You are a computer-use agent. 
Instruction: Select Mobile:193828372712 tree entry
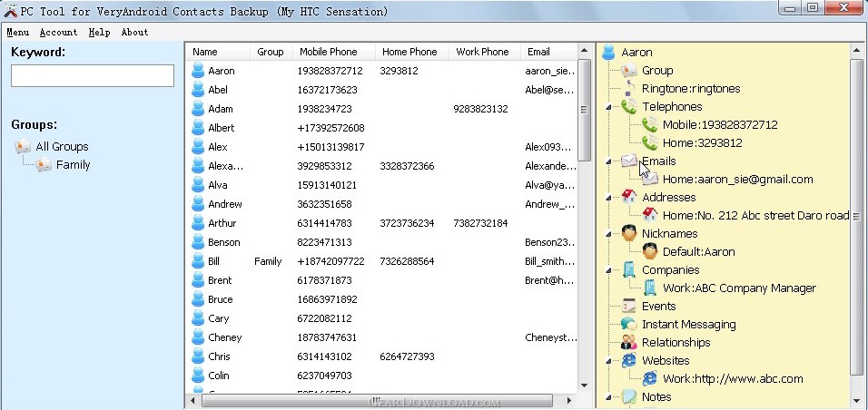click(720, 125)
